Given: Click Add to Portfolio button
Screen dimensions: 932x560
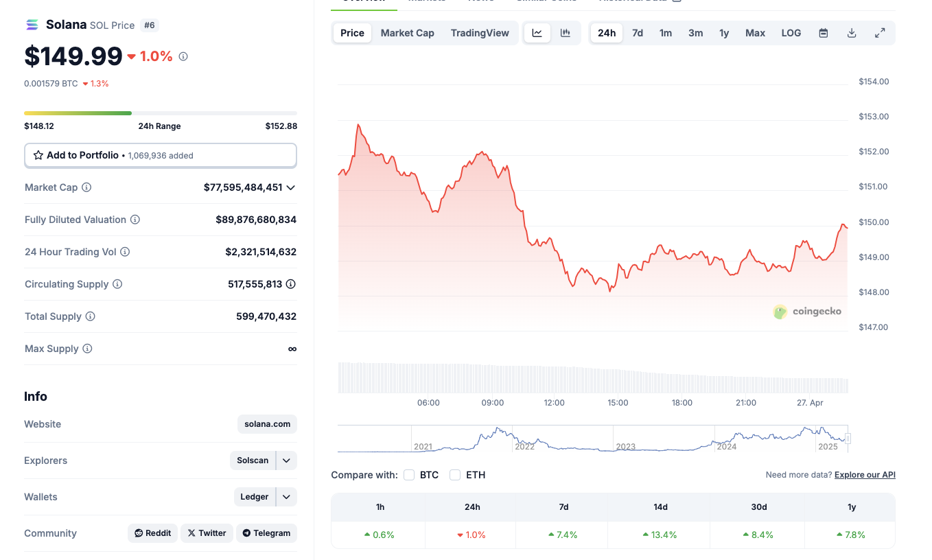Looking at the screenshot, I should tap(161, 155).
